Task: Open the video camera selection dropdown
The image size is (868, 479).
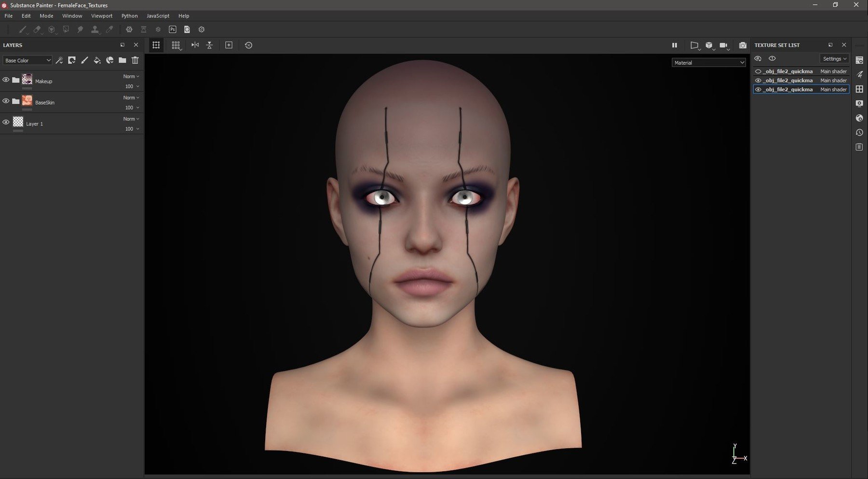Action: 724,45
